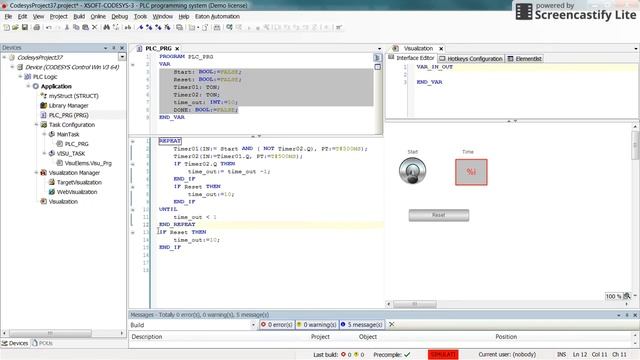This screenshot has height=360, width=640.
Task: Collapse the Device (CODESYS Control Win V3 64) node
Action: click(12, 67)
